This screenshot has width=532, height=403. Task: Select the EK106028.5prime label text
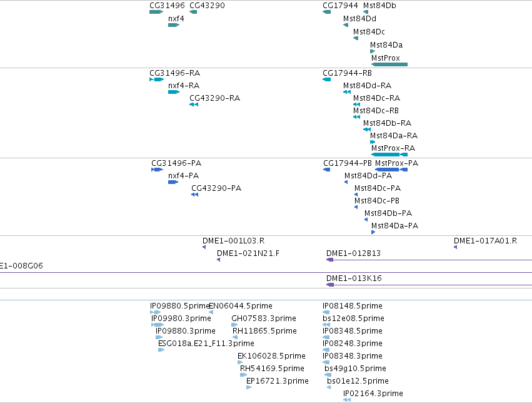click(x=271, y=356)
